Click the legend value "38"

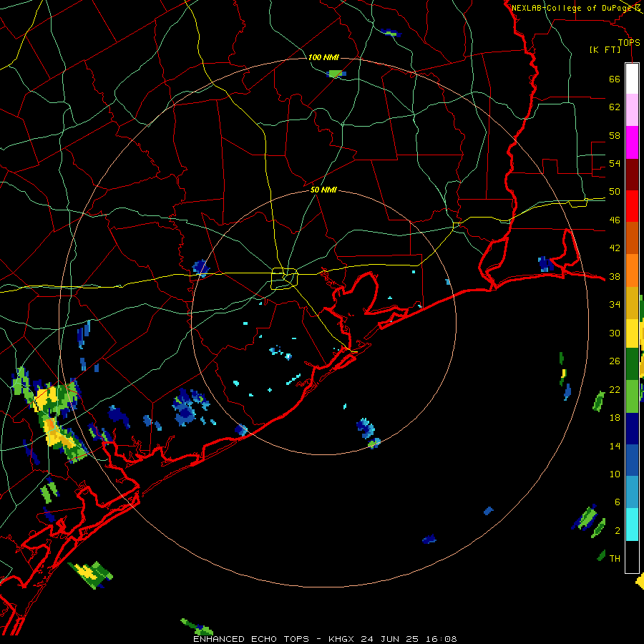coord(615,276)
